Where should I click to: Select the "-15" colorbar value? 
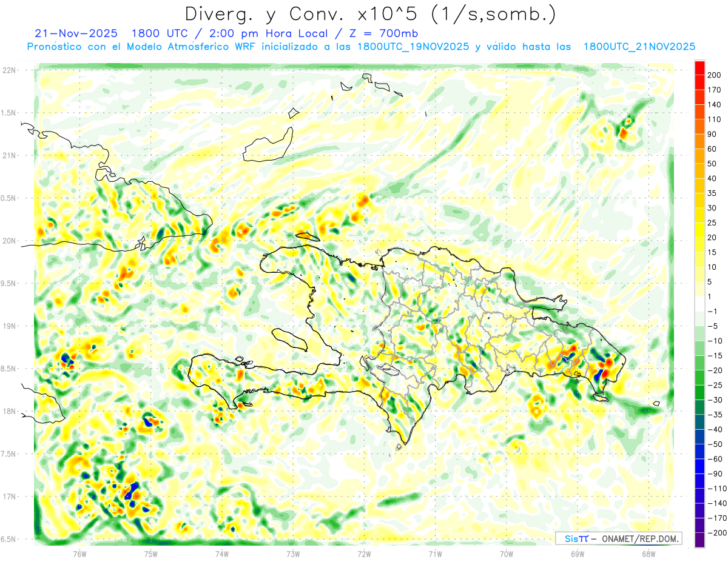[x=714, y=356]
